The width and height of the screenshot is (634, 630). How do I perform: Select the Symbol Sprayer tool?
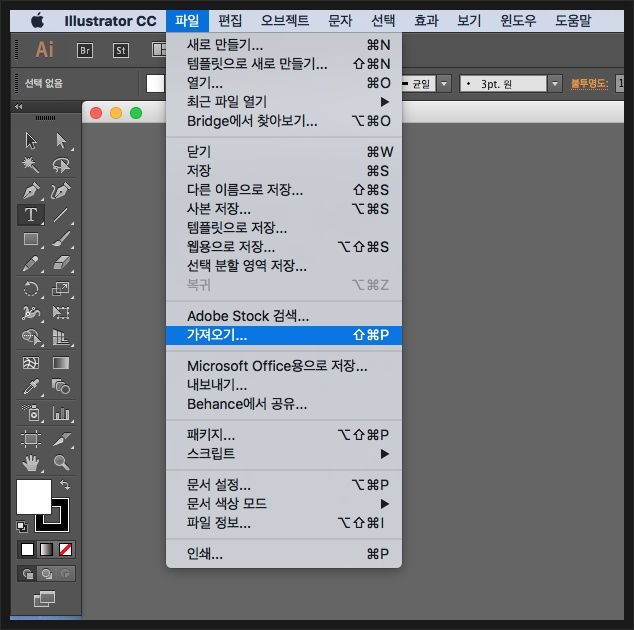31,413
